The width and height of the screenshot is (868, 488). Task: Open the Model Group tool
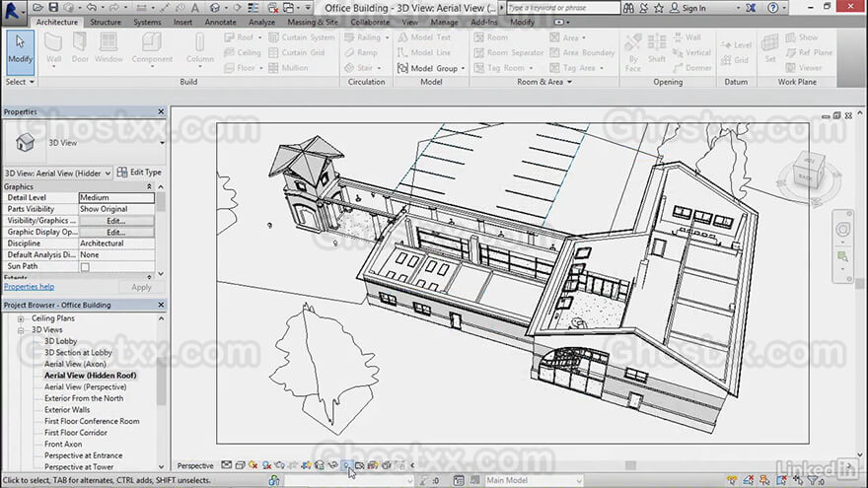pyautogui.click(x=431, y=68)
